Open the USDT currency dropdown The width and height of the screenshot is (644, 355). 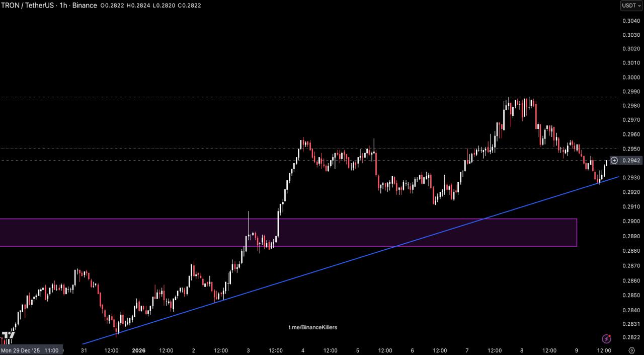631,6
